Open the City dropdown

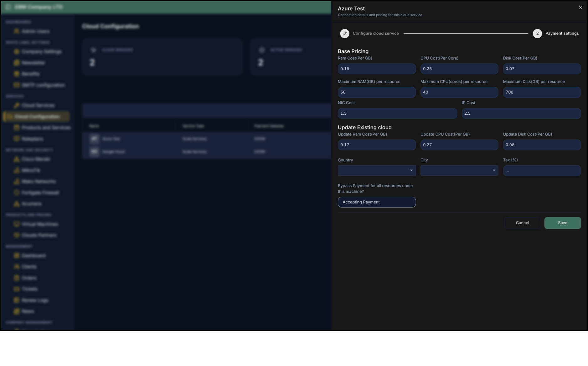click(459, 171)
